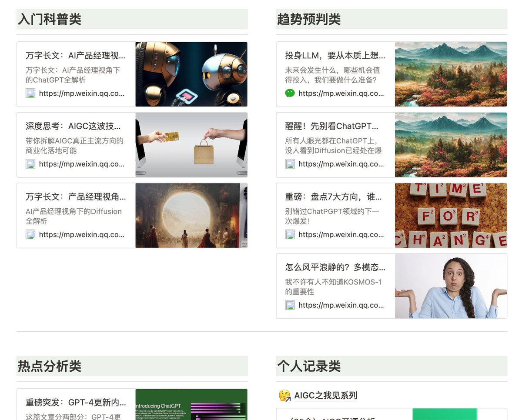Click favicon of 深度思考：AIGC这波技 bookmark

pyautogui.click(x=30, y=164)
